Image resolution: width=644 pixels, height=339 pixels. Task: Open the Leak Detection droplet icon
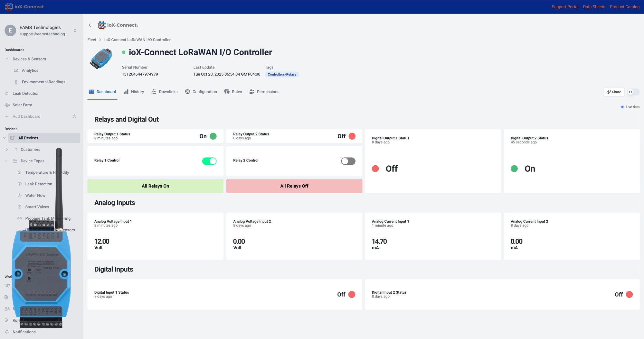coord(7,93)
